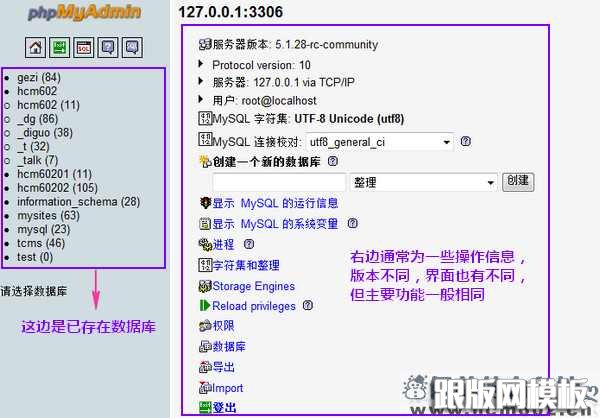Screen dimensions: 600x418
Task: Expand the 服务器 127.0.0.1 arrow
Action: point(201,81)
